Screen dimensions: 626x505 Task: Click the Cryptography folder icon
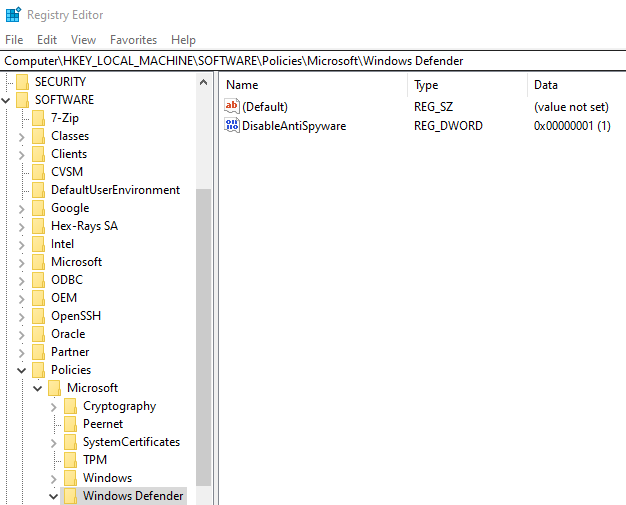pyautogui.click(x=71, y=406)
